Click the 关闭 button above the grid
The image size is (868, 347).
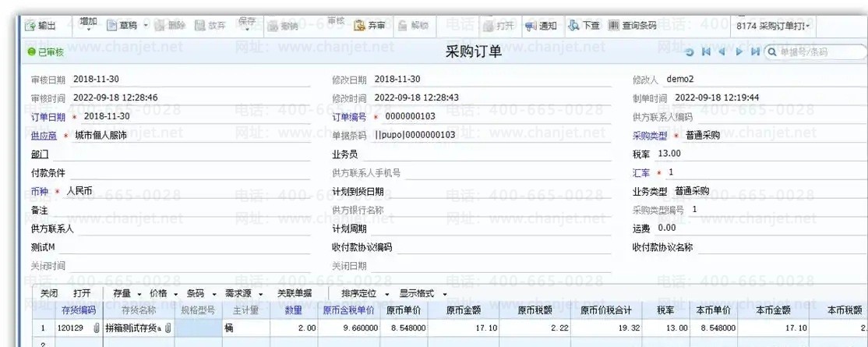49,294
